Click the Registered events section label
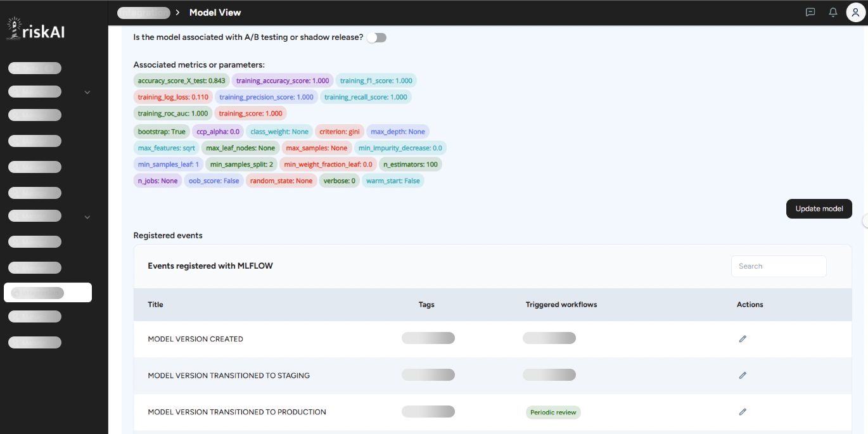The width and height of the screenshot is (868, 434). pos(168,236)
